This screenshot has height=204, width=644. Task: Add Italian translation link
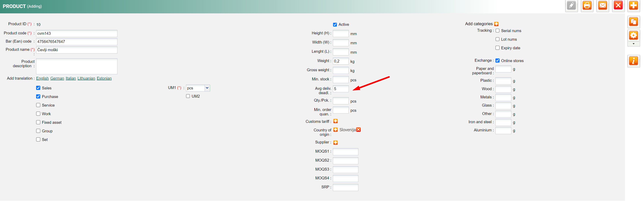71,78
